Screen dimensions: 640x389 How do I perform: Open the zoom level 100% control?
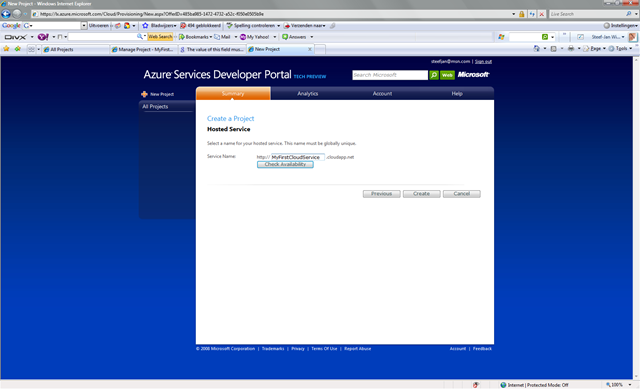click(619, 385)
